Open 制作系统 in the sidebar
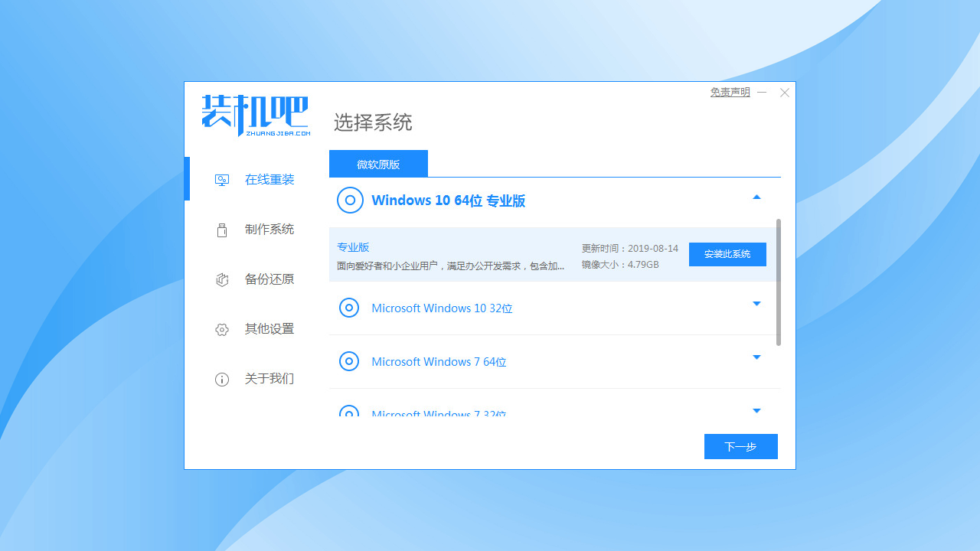 pyautogui.click(x=269, y=230)
